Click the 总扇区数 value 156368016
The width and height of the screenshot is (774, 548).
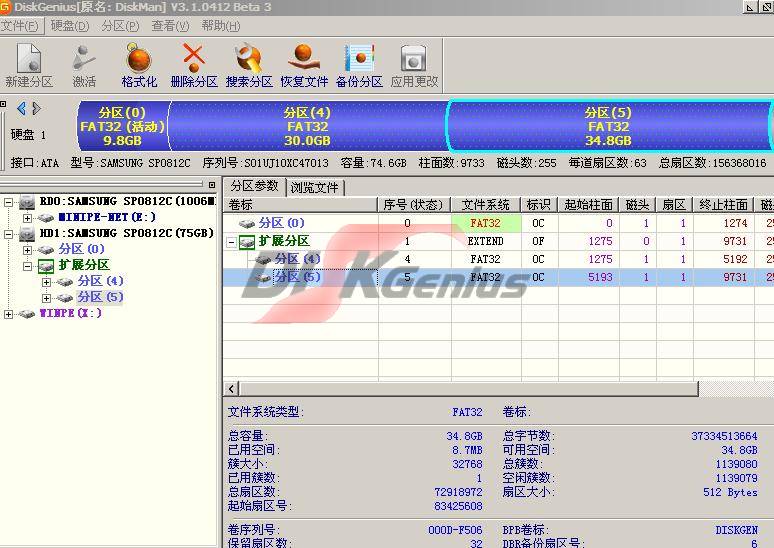coord(738,163)
